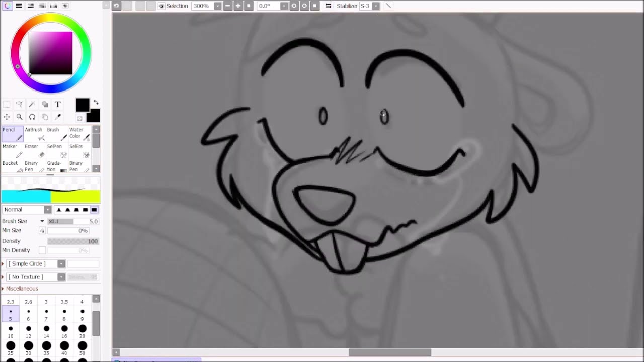Choose the Water Color tool
This screenshot has height=362, width=644.
[79, 133]
